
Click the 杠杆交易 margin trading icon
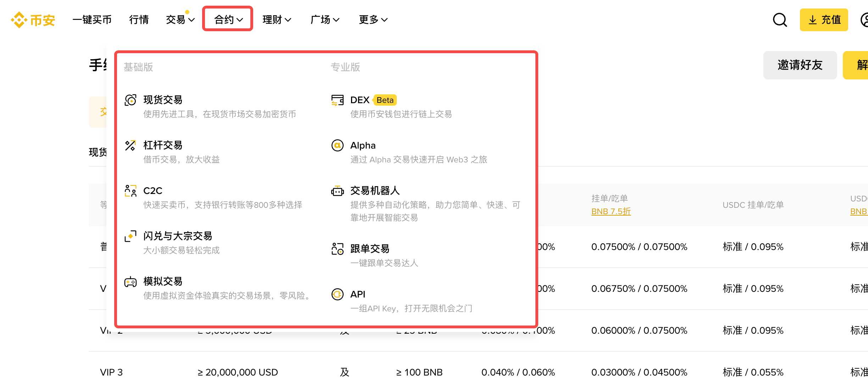(x=130, y=145)
